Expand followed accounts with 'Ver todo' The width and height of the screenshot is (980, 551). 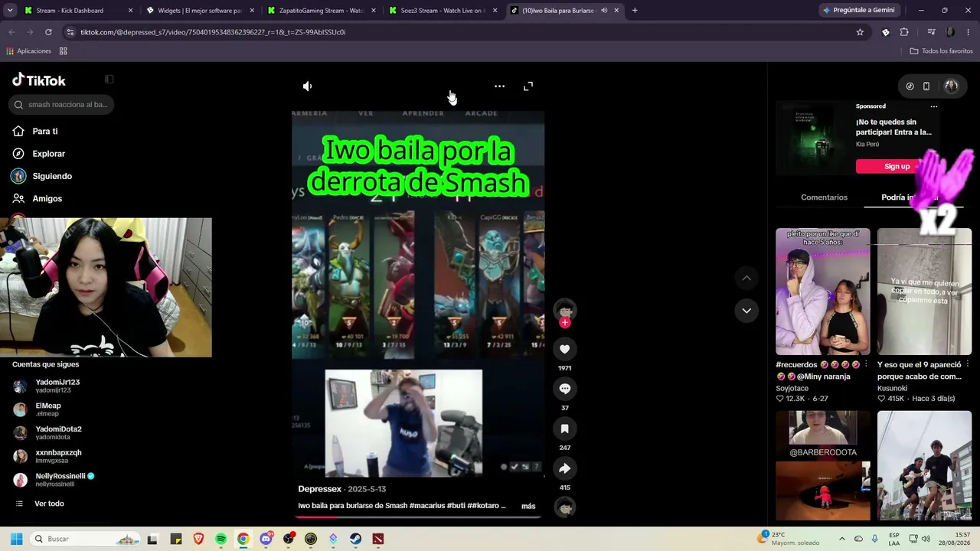click(49, 504)
